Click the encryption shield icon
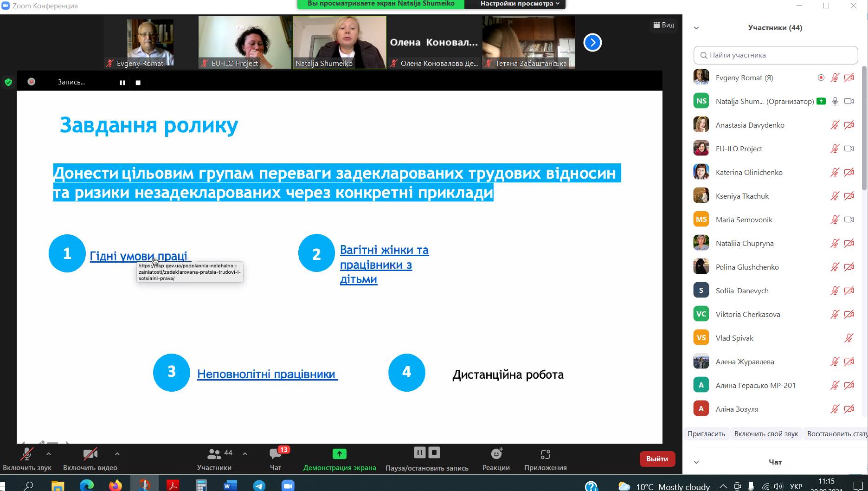Screen dimensions: 868x491 coord(8,83)
